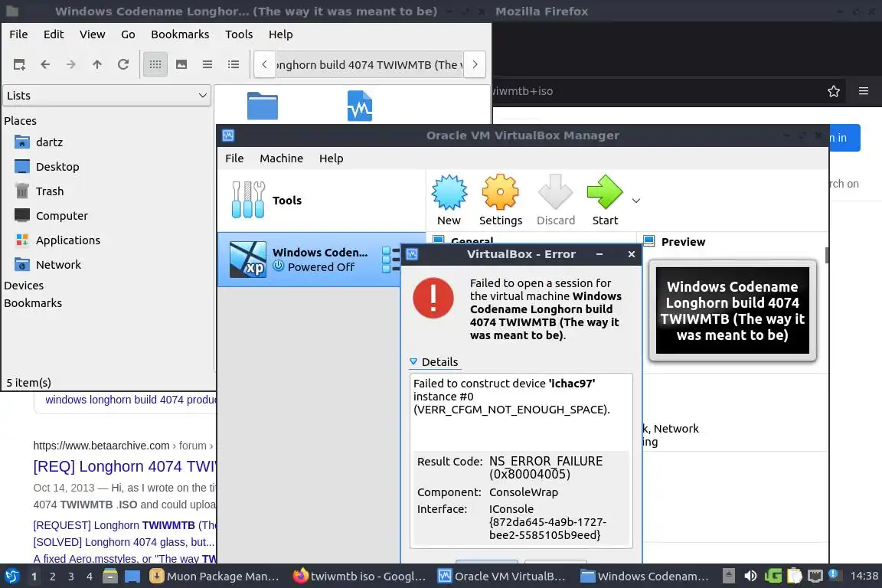Reload the current folder in file manager

pyautogui.click(x=123, y=65)
